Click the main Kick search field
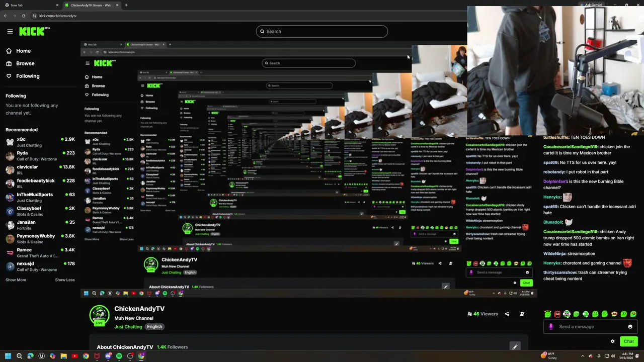644x362 pixels. tap(322, 31)
